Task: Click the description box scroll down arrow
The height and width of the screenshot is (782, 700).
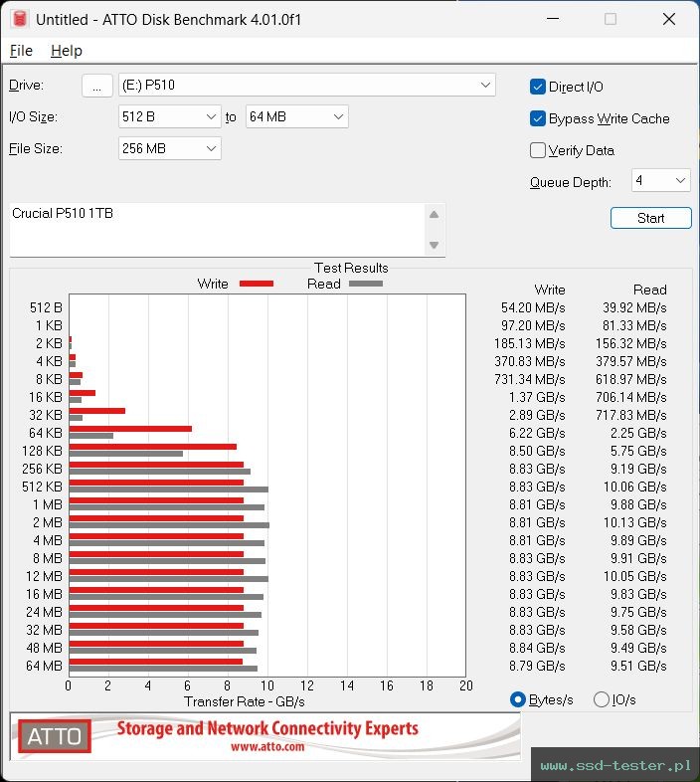Action: pyautogui.click(x=434, y=245)
